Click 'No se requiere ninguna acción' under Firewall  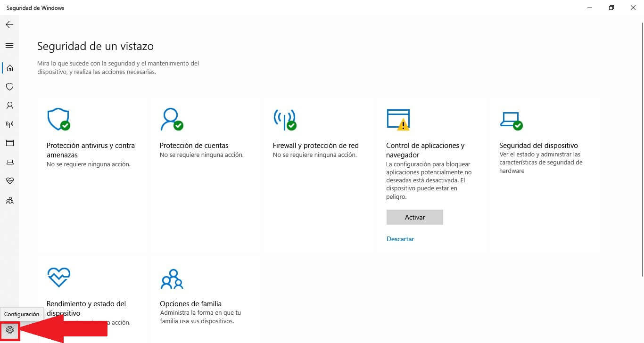tap(315, 155)
